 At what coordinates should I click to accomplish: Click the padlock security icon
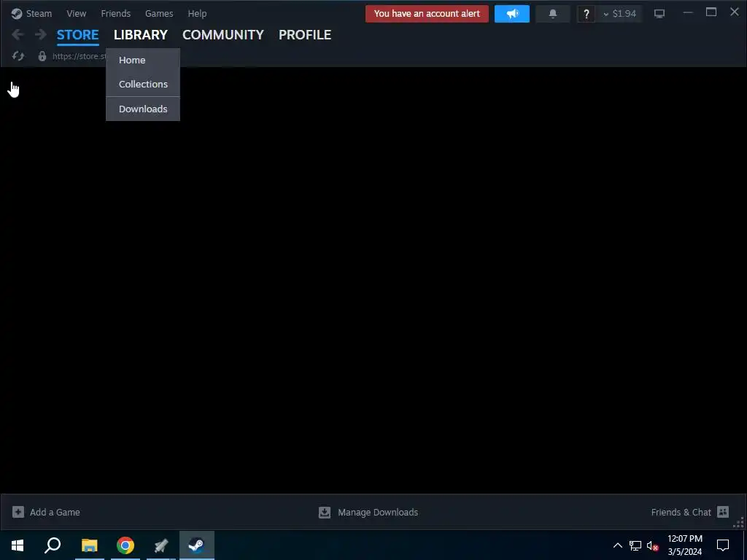click(42, 56)
